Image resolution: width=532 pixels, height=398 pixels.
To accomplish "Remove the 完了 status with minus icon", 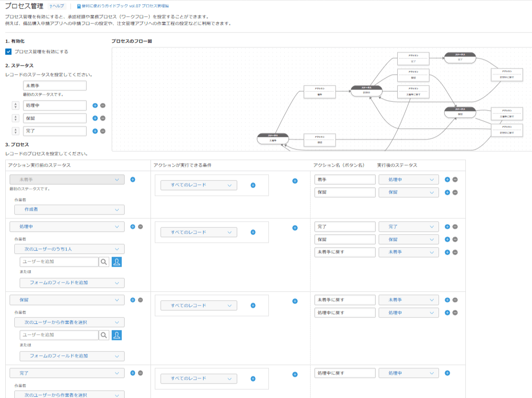I will 103,131.
